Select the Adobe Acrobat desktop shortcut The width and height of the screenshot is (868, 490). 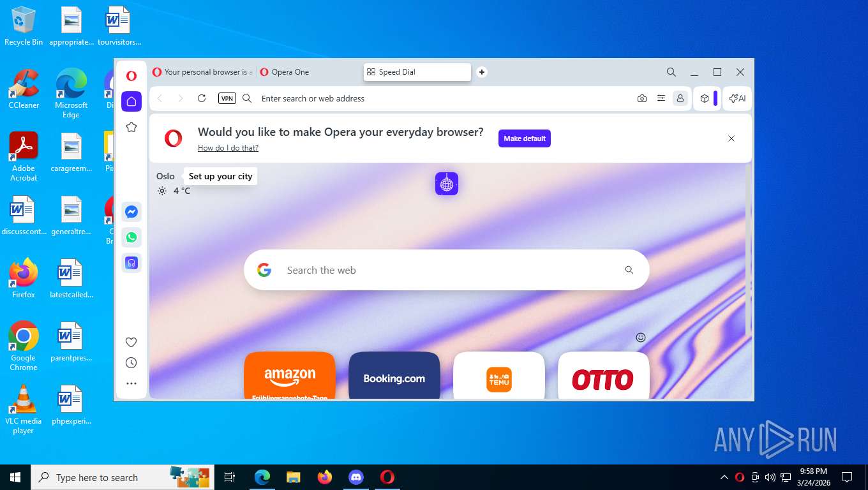(24, 157)
